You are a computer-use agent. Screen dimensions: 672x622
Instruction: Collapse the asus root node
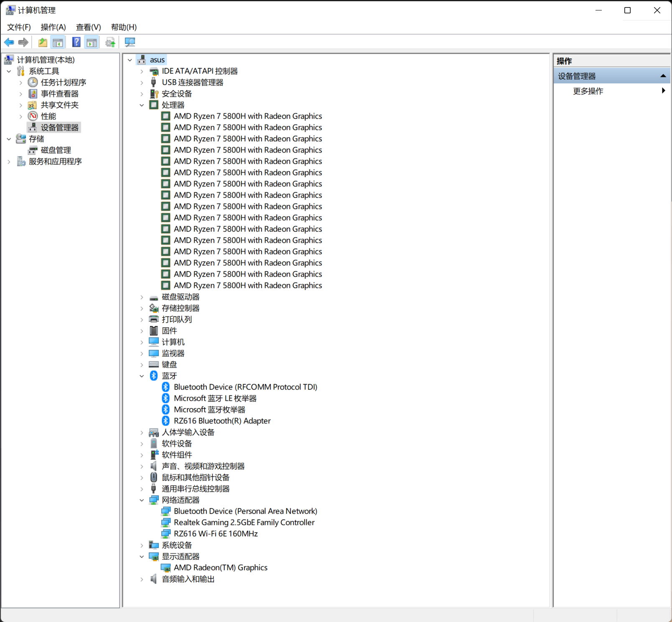(x=130, y=60)
